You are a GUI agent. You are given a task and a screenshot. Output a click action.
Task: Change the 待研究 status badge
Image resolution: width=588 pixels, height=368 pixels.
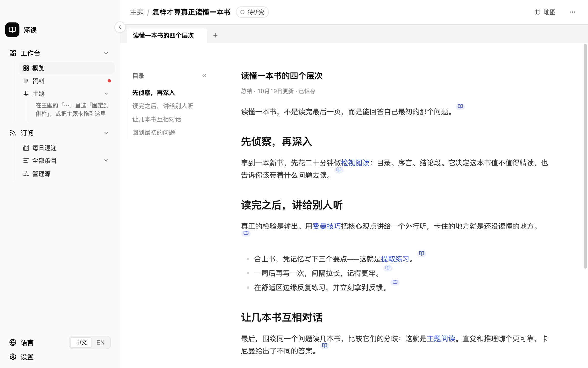pos(252,12)
